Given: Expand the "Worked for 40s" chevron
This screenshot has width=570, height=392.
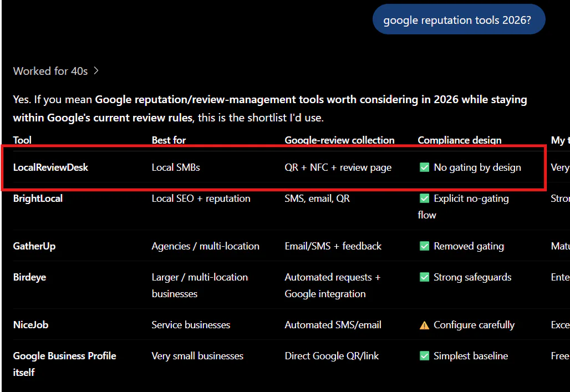Looking at the screenshot, I should 96,70.
